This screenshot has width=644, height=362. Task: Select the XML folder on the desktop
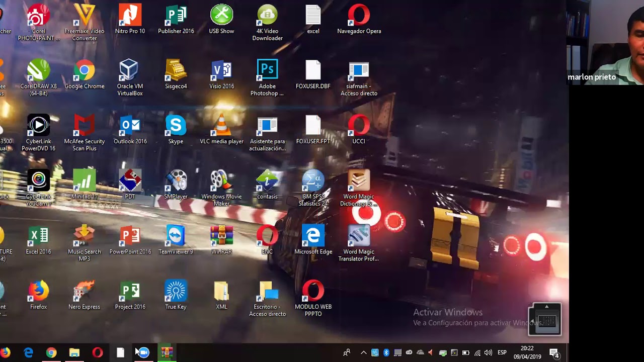coord(221,296)
